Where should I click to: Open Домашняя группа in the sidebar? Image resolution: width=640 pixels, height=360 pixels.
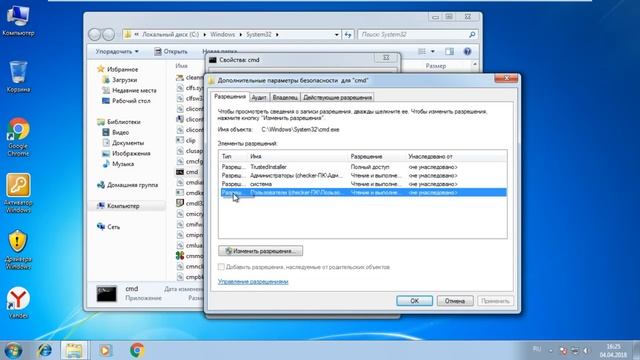tap(127, 185)
